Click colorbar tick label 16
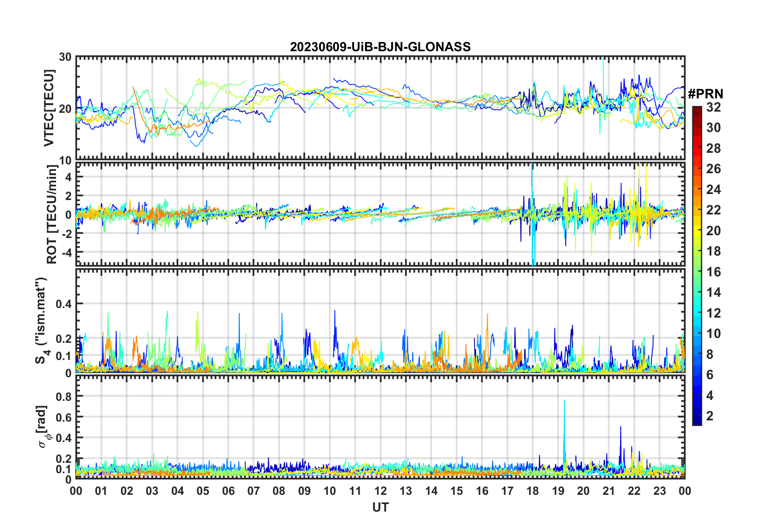The width and height of the screenshot is (761, 532). tap(713, 272)
